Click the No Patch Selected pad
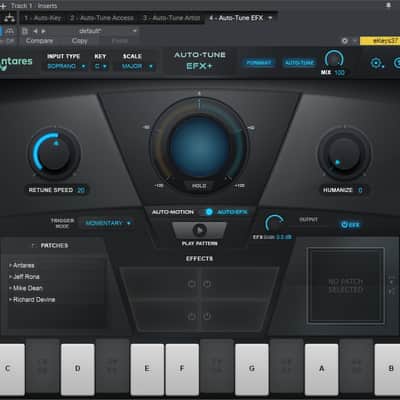Image resolution: width=400 pixels, height=400 pixels. pyautogui.click(x=346, y=285)
